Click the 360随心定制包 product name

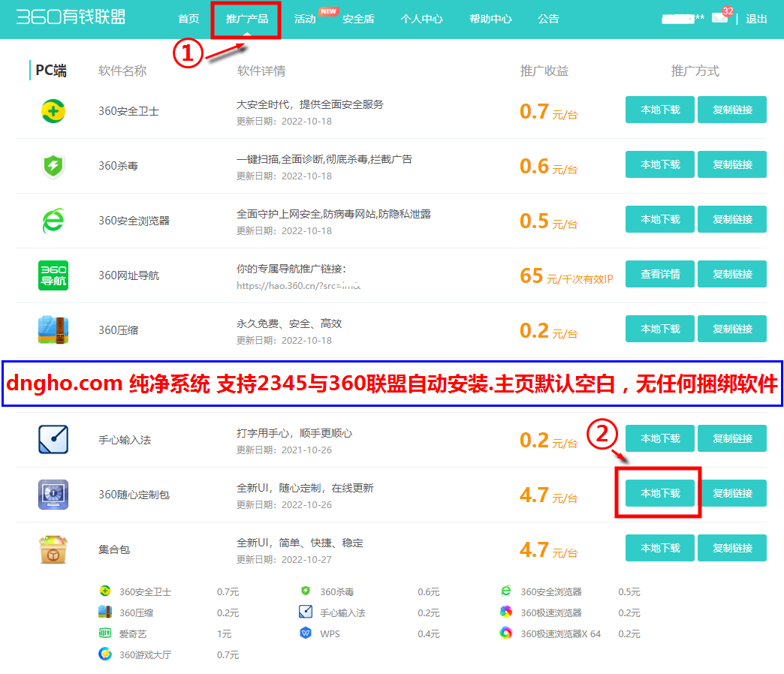point(134,495)
